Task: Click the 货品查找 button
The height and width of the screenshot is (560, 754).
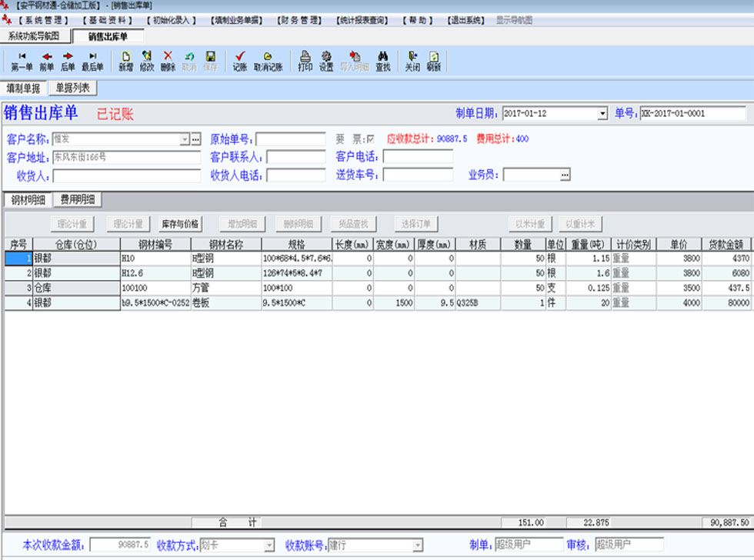Action: point(353,224)
